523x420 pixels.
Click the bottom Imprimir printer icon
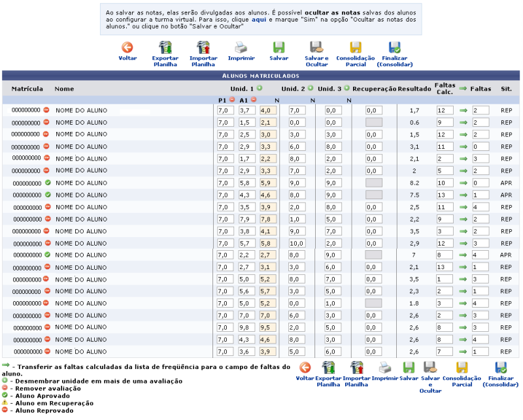pos(385,368)
